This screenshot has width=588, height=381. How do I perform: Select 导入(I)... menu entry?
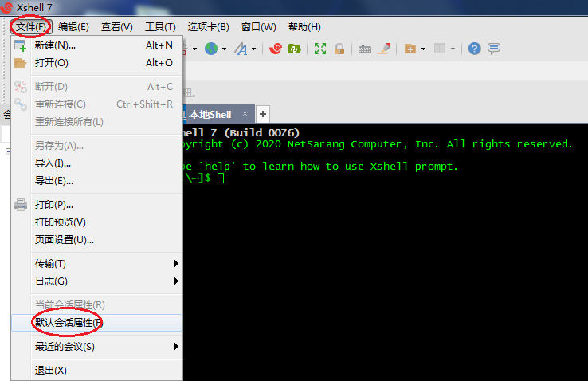[97, 163]
